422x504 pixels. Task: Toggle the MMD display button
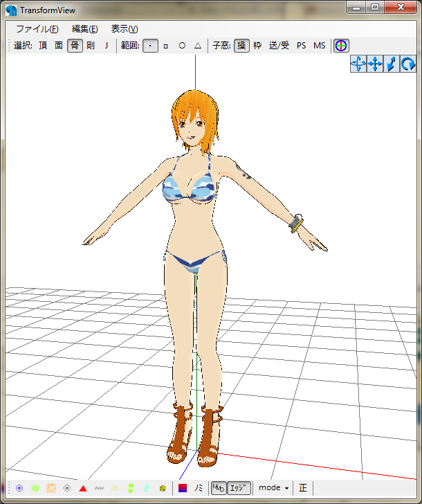[x=219, y=488]
